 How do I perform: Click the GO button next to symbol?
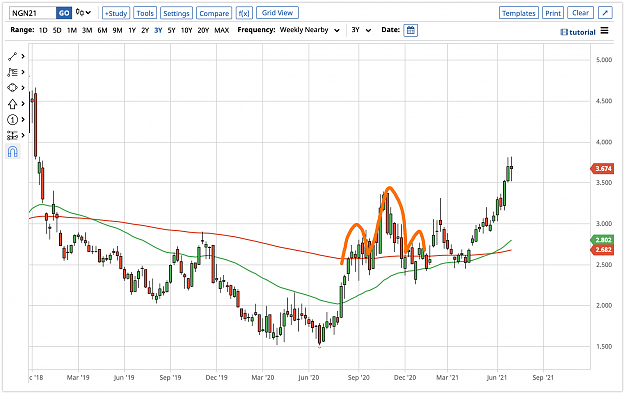64,13
